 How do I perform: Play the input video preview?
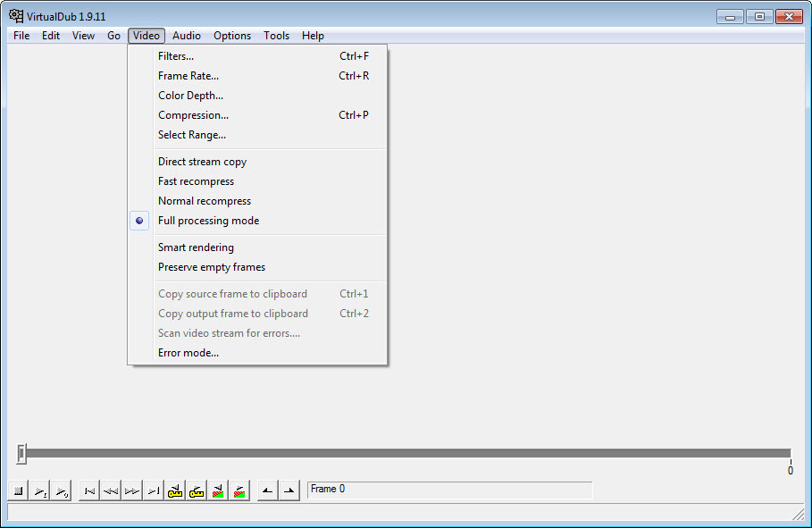tap(40, 490)
